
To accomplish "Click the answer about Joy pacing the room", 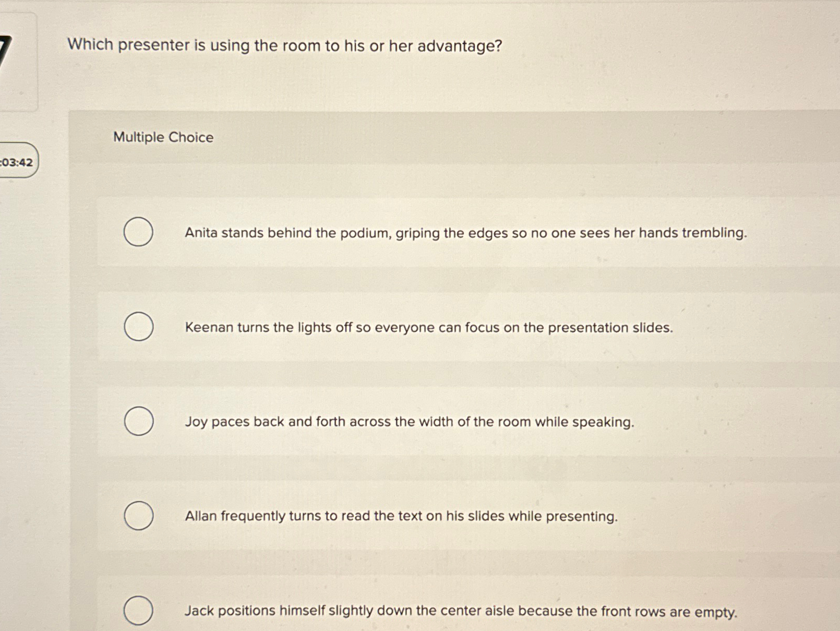I will [x=410, y=422].
